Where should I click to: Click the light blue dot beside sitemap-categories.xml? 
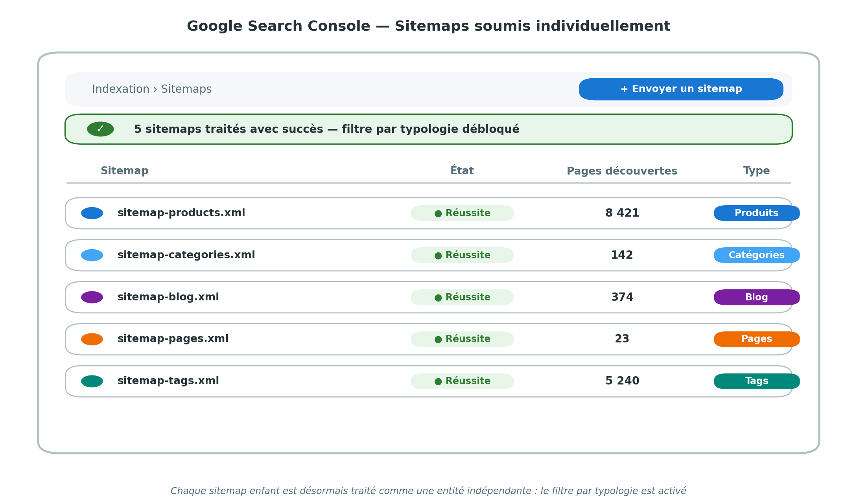pyautogui.click(x=92, y=255)
